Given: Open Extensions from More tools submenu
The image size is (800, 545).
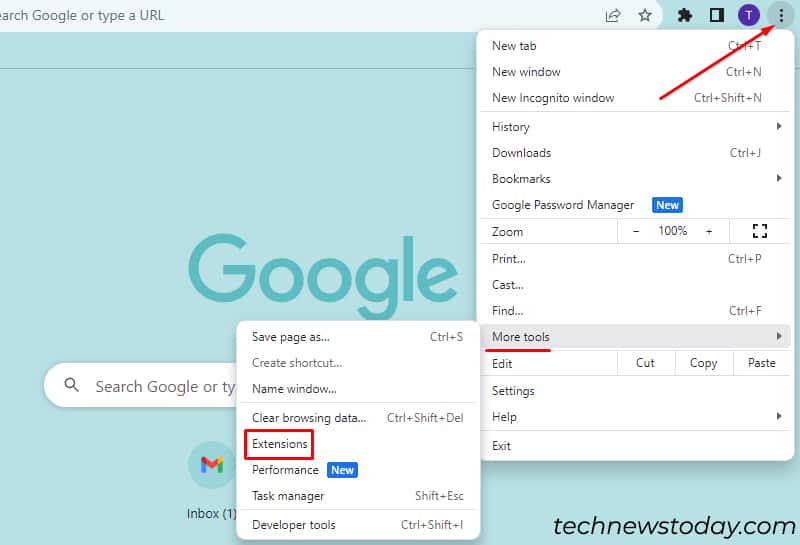Looking at the screenshot, I should pyautogui.click(x=358, y=444).
